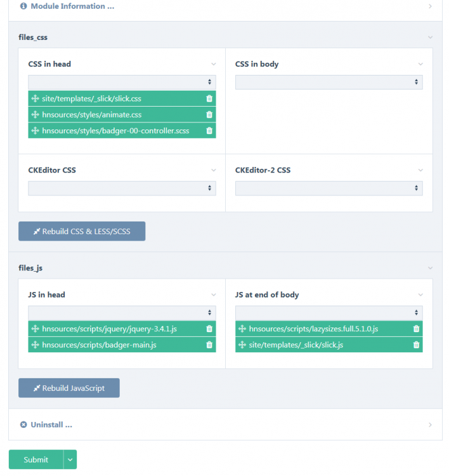Open the CSS in head select dropdown
This screenshot has height=476, width=449.
click(122, 82)
